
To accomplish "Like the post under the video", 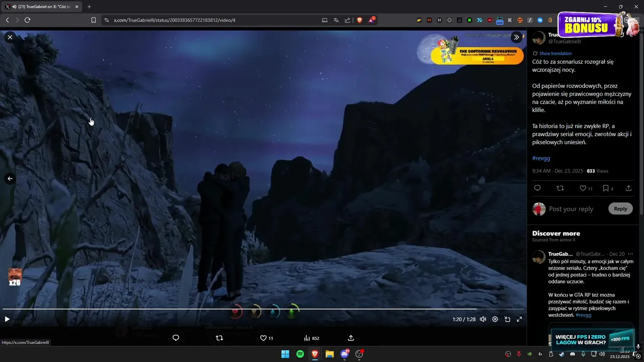I will (266, 338).
